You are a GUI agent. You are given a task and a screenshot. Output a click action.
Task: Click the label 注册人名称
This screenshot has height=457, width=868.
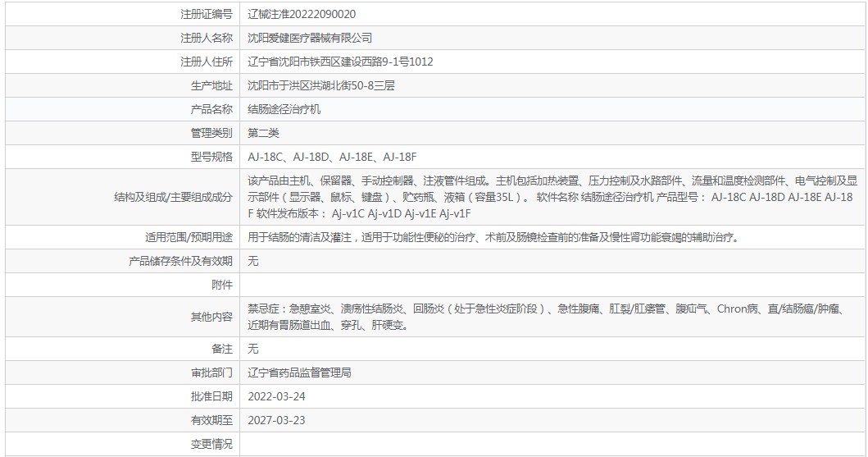point(207,39)
